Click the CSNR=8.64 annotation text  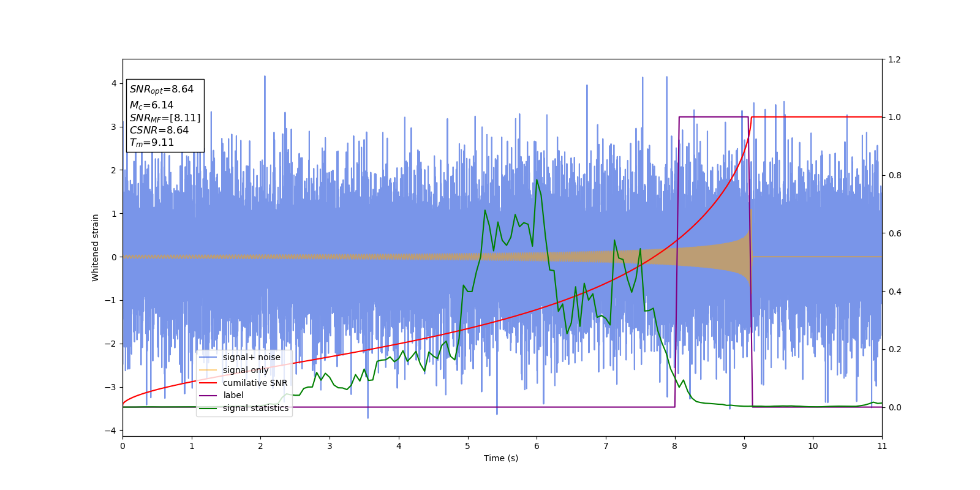159,130
